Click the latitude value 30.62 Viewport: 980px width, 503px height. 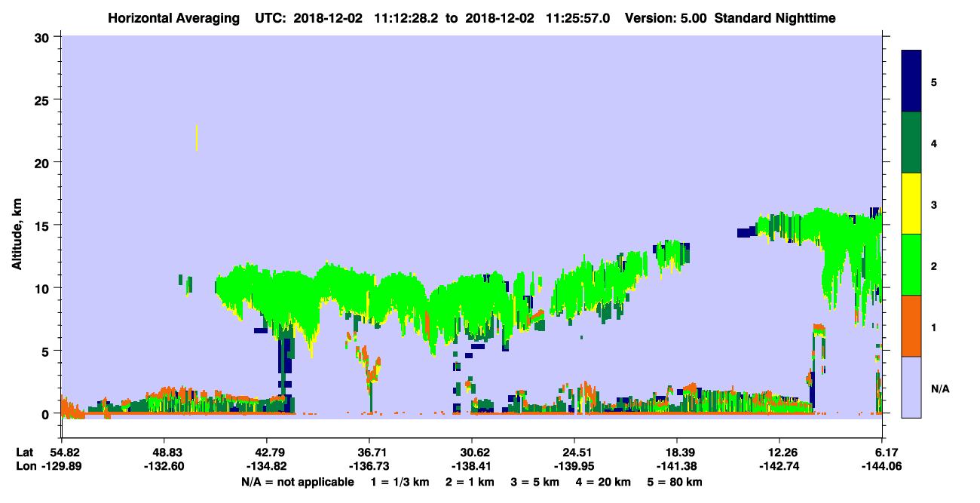click(x=472, y=452)
